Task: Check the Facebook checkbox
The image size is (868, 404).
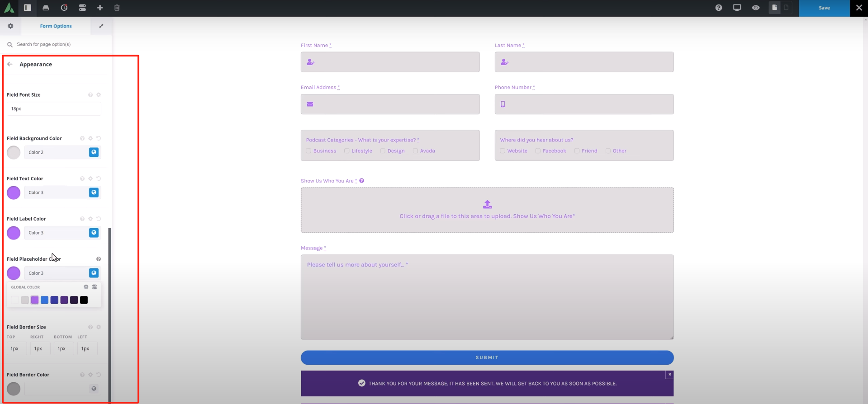Action: click(x=538, y=151)
